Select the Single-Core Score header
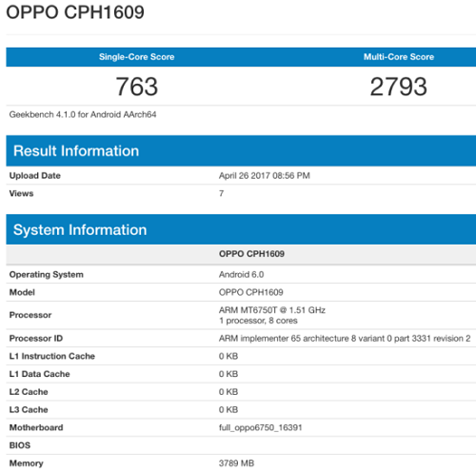476x471 pixels. tap(136, 57)
